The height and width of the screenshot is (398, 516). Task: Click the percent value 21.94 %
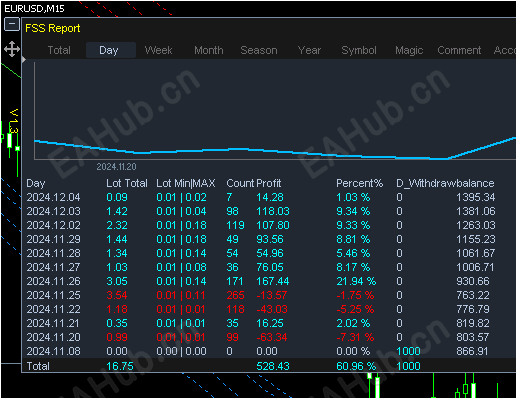356,281
